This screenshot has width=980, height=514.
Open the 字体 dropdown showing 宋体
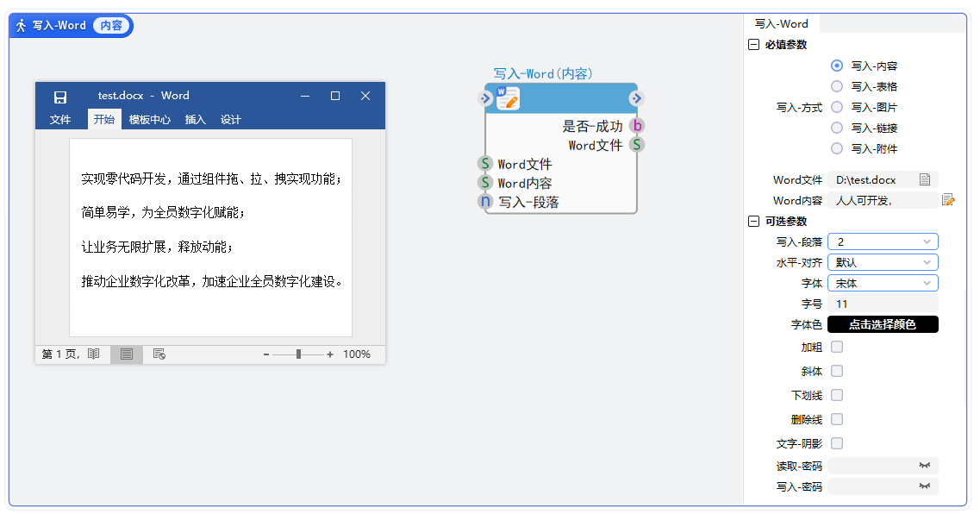(x=883, y=283)
